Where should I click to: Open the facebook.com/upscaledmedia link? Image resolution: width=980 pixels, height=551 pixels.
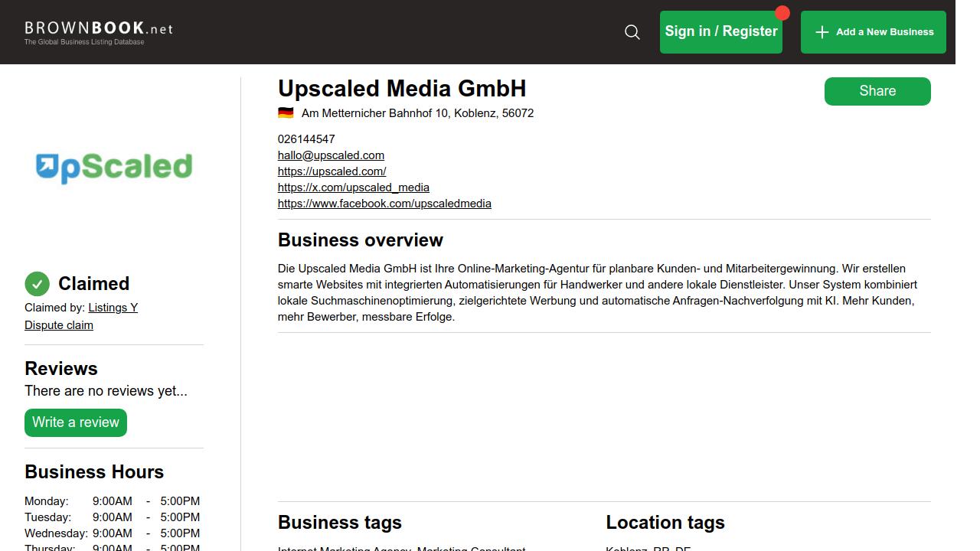[384, 204]
